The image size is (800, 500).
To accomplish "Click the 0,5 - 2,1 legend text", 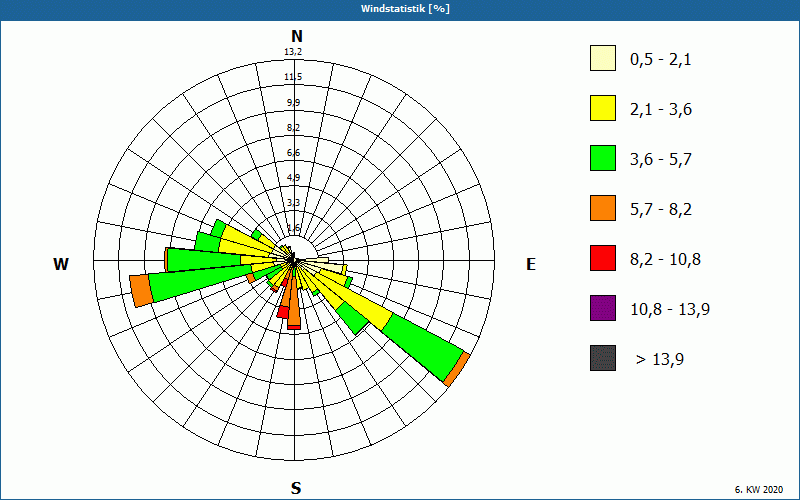I will [x=661, y=60].
